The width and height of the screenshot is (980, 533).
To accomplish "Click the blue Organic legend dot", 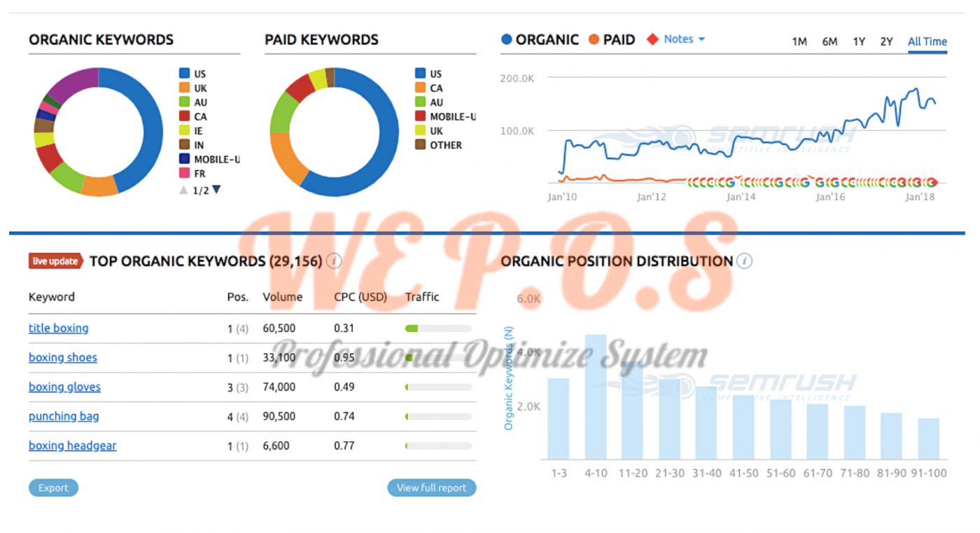I will (x=507, y=40).
